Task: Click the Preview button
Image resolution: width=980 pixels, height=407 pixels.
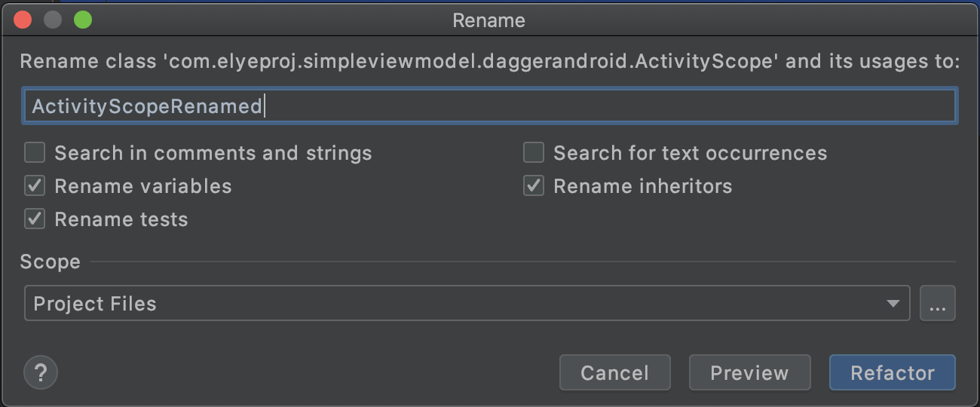Action: (x=749, y=372)
